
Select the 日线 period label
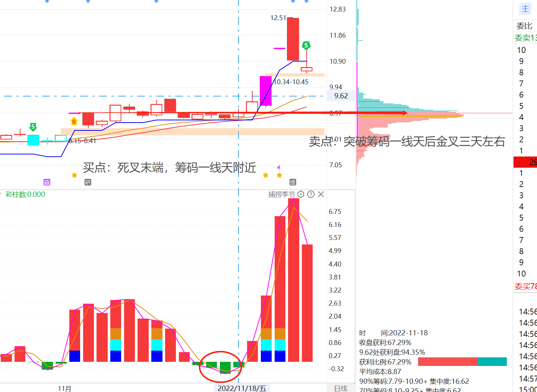pos(341,388)
